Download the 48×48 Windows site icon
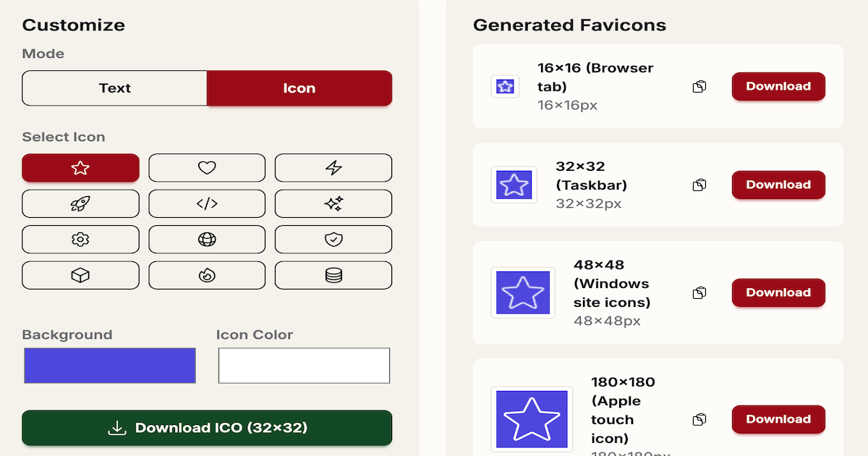 [778, 292]
